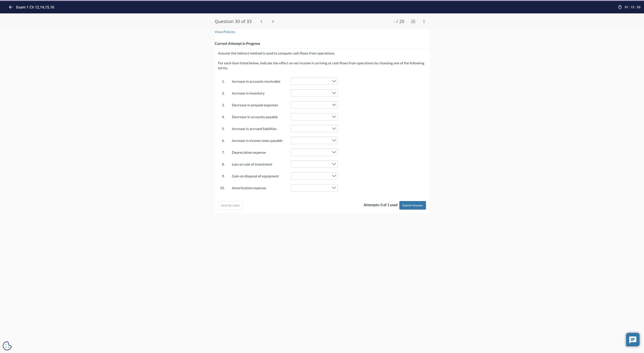Open the question list icon
644x353 pixels.
point(413,21)
